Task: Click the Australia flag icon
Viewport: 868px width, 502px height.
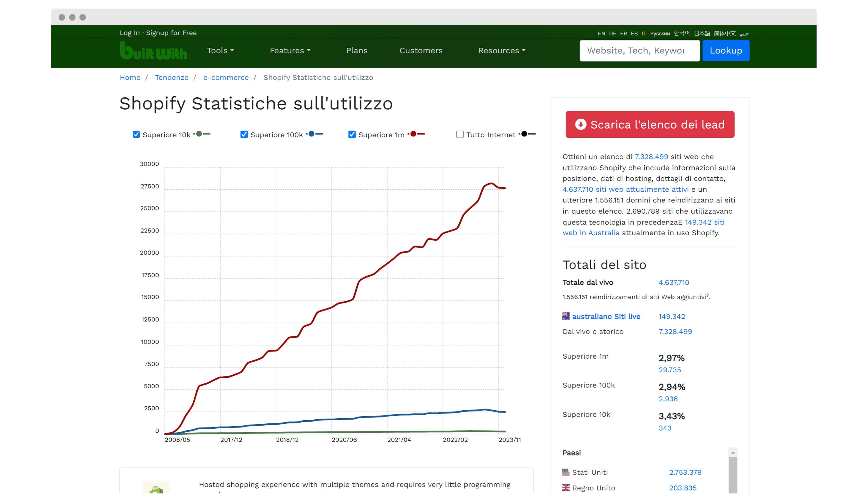Action: [566, 316]
